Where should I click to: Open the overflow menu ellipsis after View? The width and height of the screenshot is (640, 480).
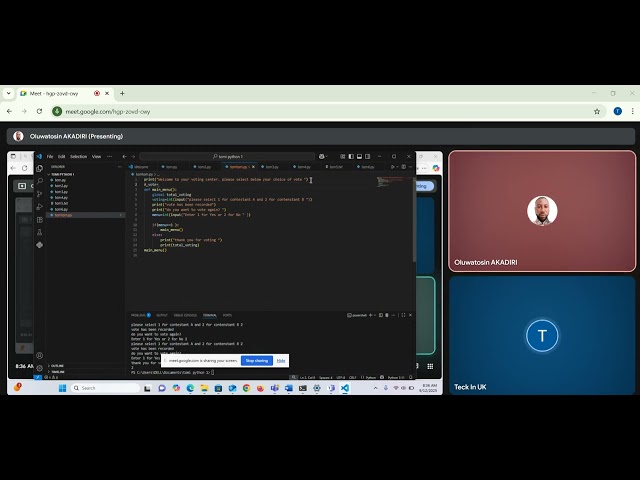tap(109, 156)
